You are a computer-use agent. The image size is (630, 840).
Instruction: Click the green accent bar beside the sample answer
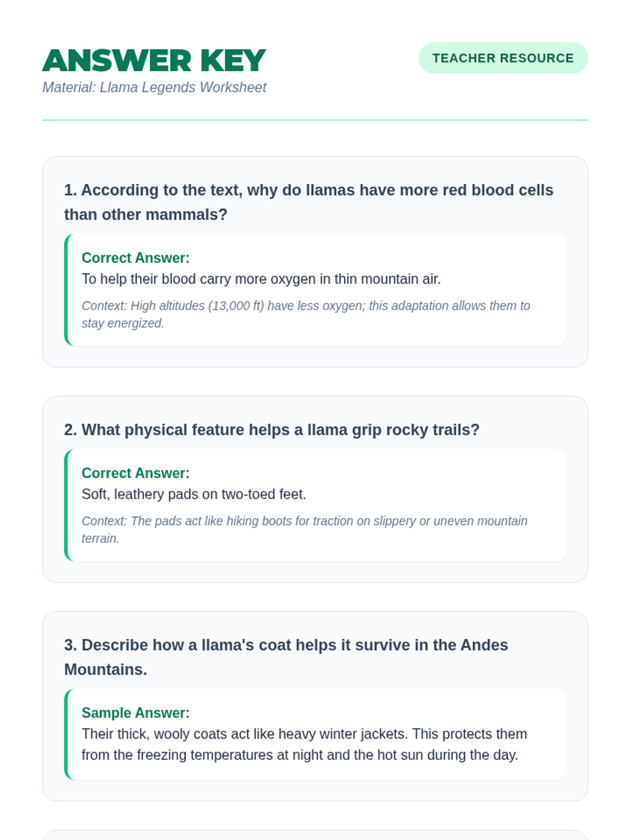pyautogui.click(x=67, y=734)
